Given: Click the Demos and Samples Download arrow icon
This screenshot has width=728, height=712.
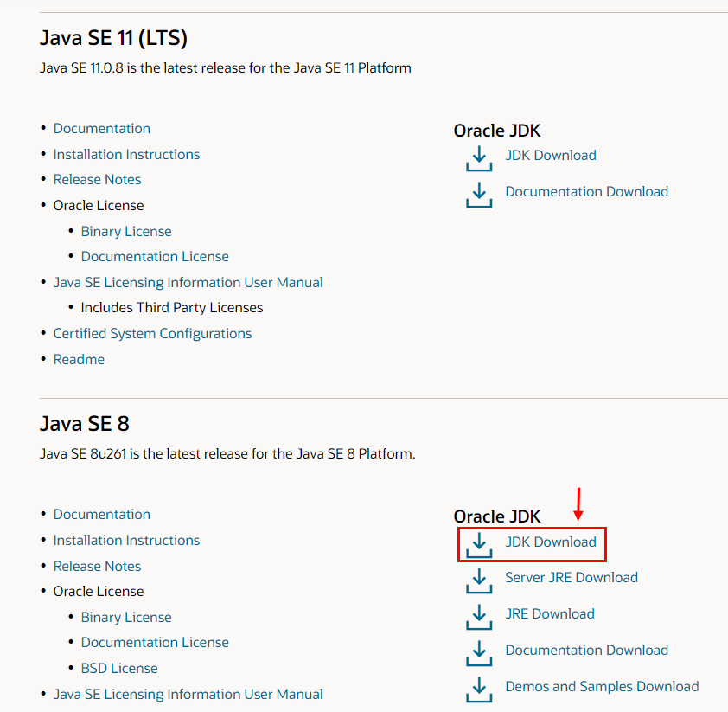Looking at the screenshot, I should (x=479, y=690).
